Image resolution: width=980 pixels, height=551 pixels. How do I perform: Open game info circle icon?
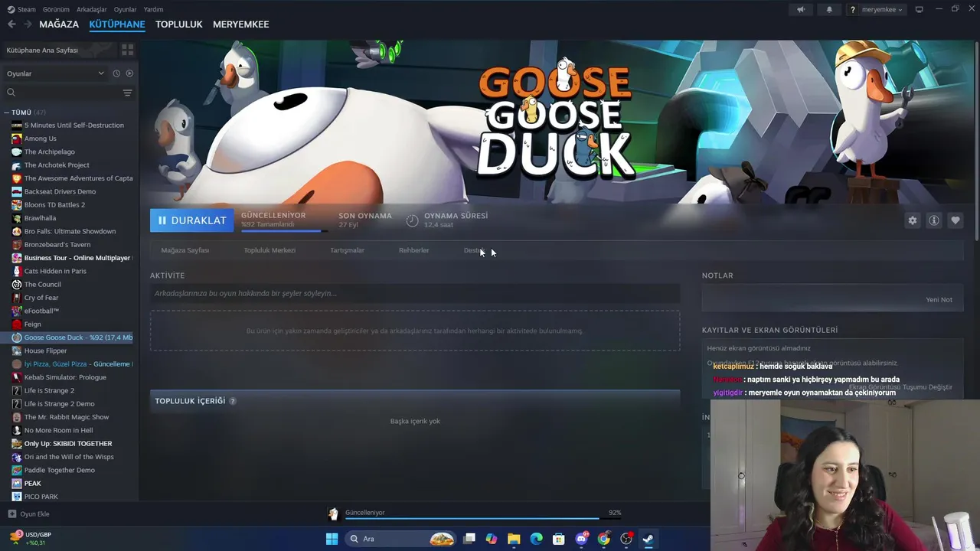[934, 220]
